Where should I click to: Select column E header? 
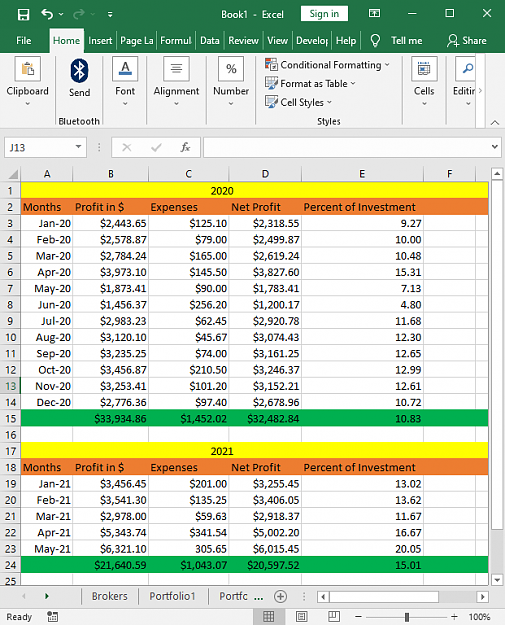pos(362,174)
